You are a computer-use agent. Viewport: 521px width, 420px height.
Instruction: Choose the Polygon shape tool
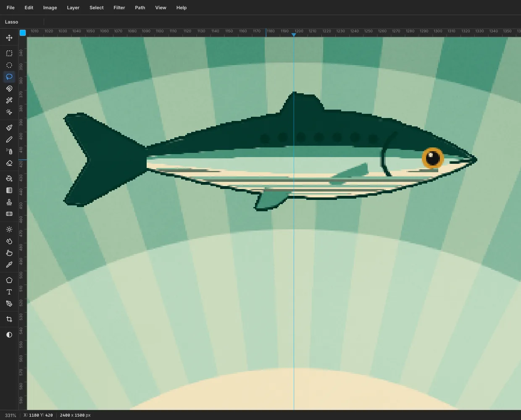[9, 280]
